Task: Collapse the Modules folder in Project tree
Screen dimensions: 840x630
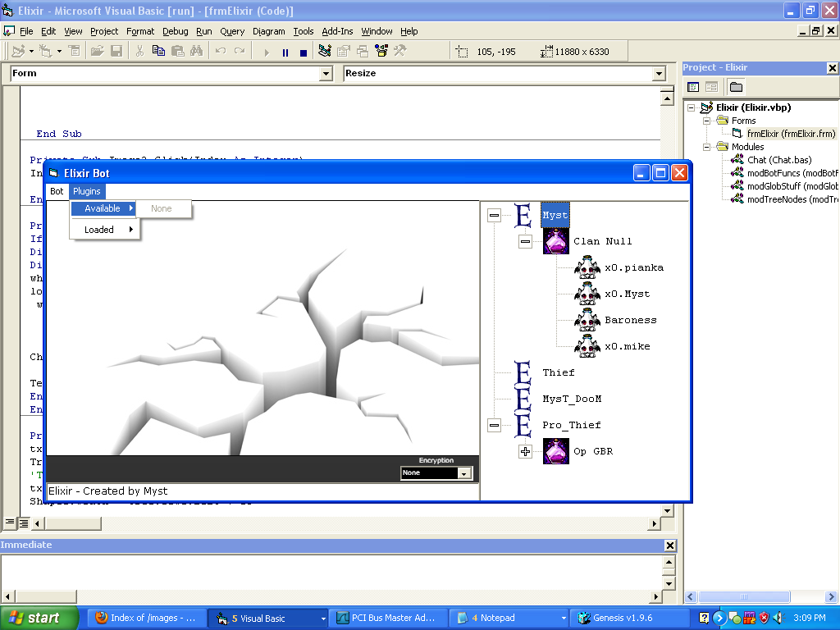Action: click(705, 147)
